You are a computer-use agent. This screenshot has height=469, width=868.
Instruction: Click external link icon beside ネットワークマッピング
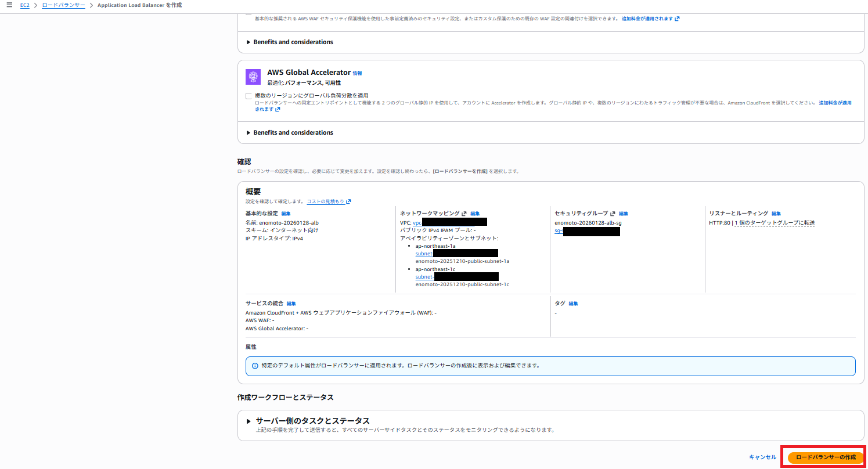pyautogui.click(x=464, y=214)
